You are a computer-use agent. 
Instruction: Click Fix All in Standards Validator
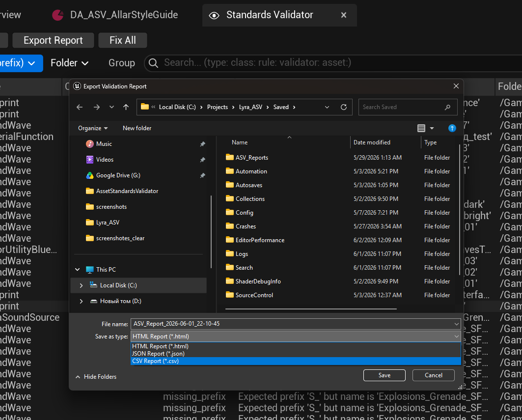click(x=122, y=40)
